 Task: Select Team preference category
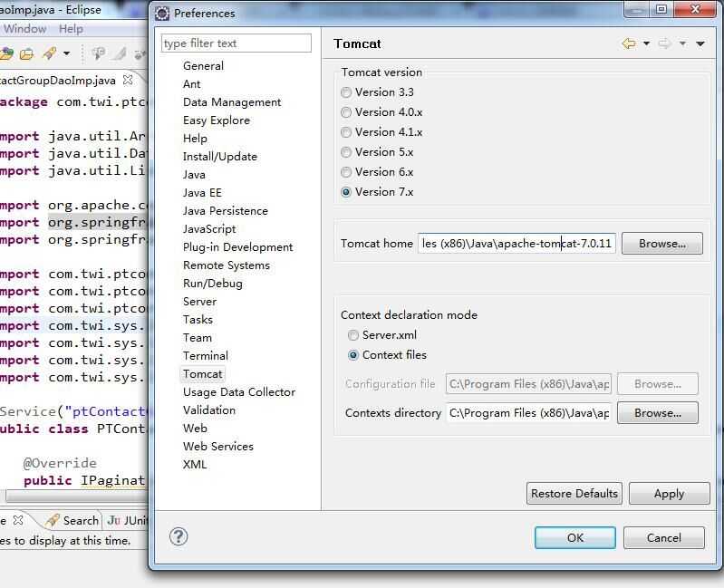[x=198, y=338]
